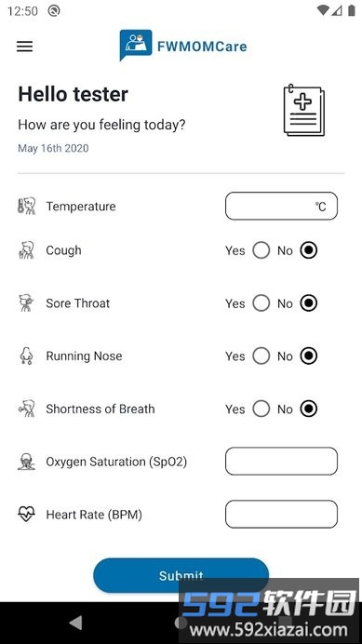The image size is (362, 644).
Task: Focus the Oxygen Saturation (SpO2) field
Action: coord(281,462)
